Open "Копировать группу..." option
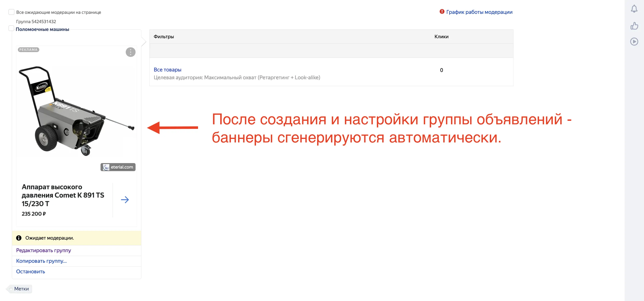 pyautogui.click(x=41, y=261)
